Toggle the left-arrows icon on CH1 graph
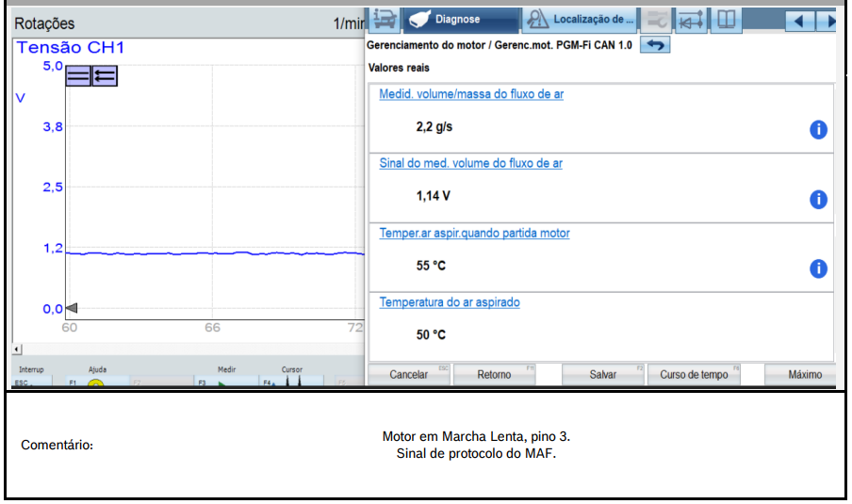 coord(105,76)
